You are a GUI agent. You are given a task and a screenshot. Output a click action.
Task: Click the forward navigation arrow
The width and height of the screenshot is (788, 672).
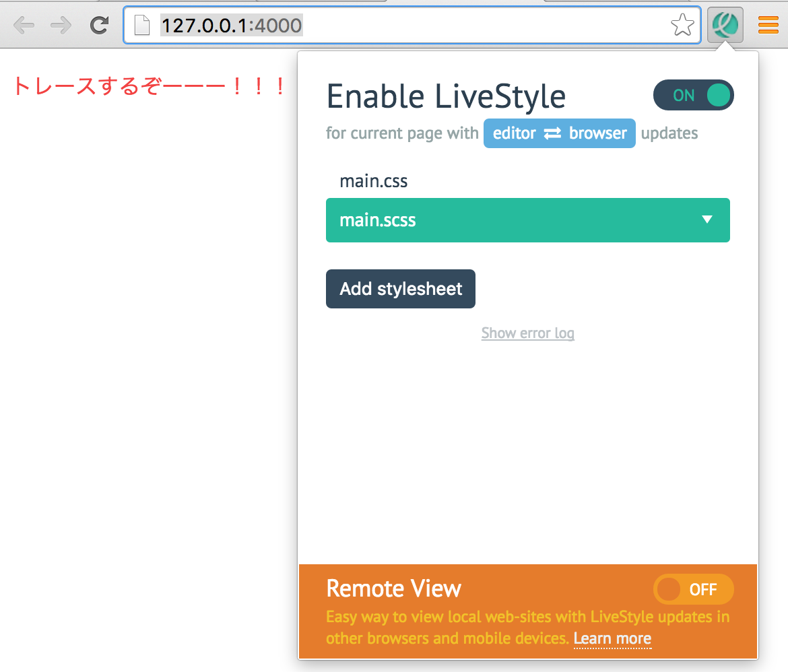pos(61,25)
